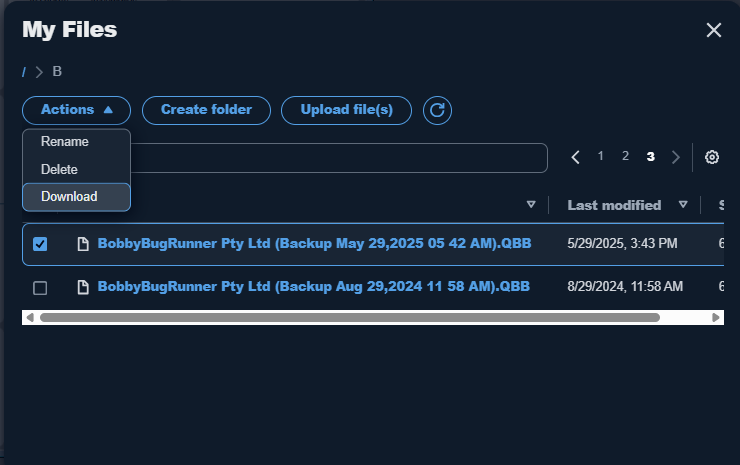This screenshot has height=465, width=740.
Task: Click scrollbar right arrow
Action: click(715, 318)
